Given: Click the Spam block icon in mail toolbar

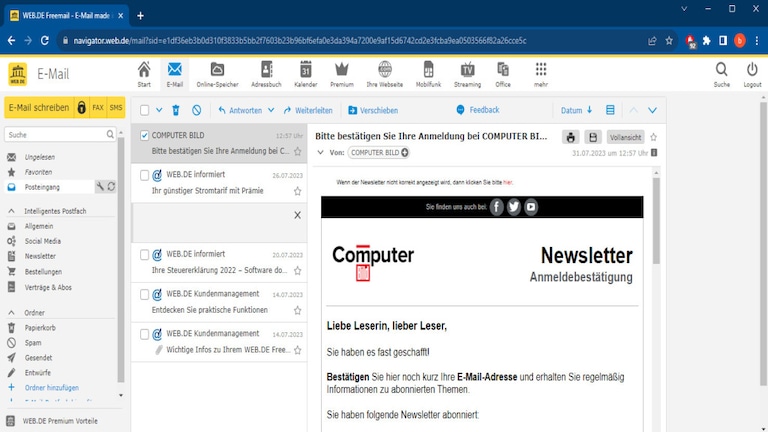Looking at the screenshot, I should point(196,110).
